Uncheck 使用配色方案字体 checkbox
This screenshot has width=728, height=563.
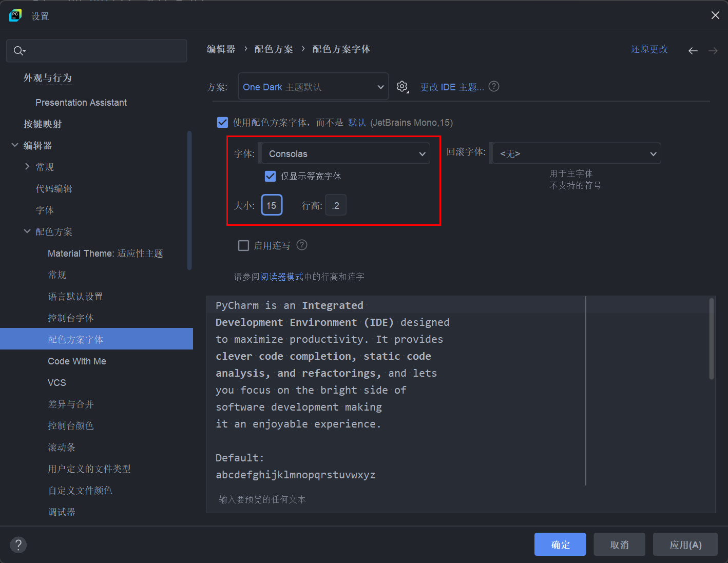tap(222, 122)
